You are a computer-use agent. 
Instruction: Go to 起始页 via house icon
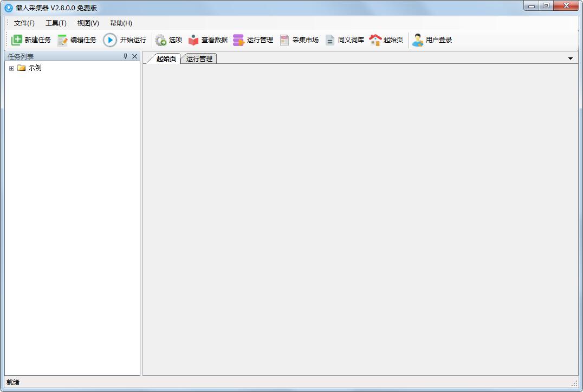pos(375,40)
